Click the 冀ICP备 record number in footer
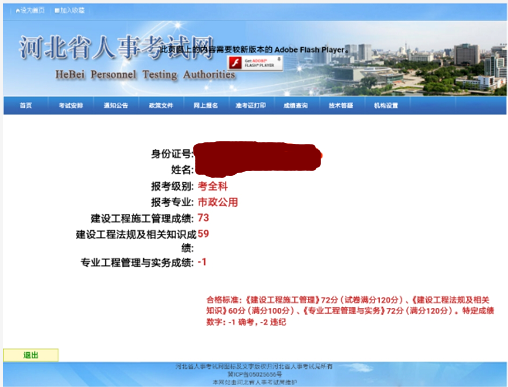 255,374
